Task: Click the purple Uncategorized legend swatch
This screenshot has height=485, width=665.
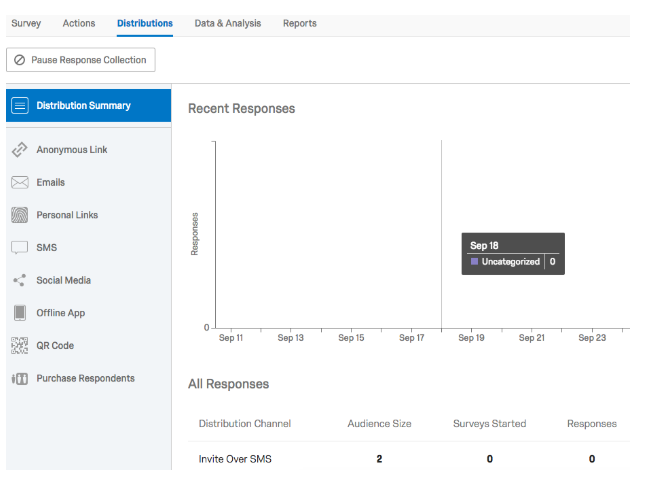Action: click(x=475, y=262)
